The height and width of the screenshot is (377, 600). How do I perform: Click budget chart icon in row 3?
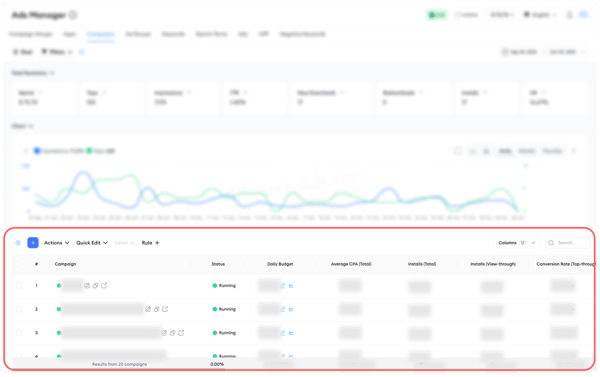(291, 333)
